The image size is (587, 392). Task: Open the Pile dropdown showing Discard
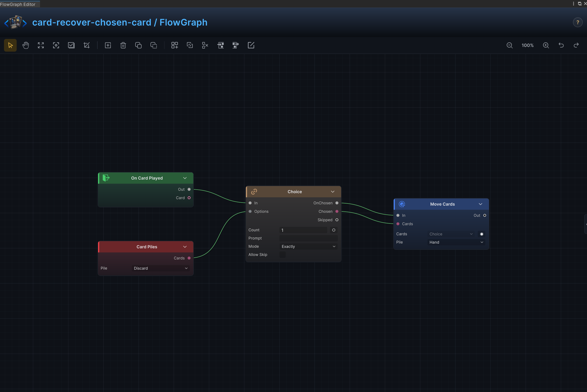[x=161, y=268]
